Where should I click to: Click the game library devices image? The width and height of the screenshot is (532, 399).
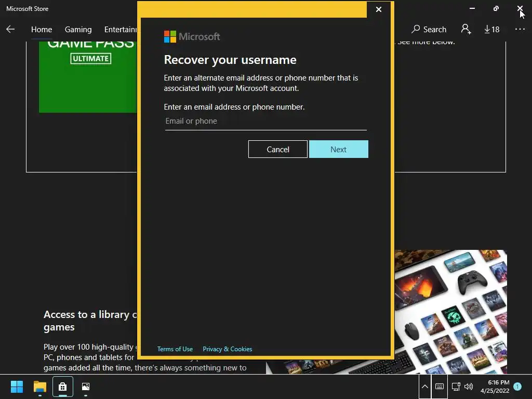coord(450,312)
